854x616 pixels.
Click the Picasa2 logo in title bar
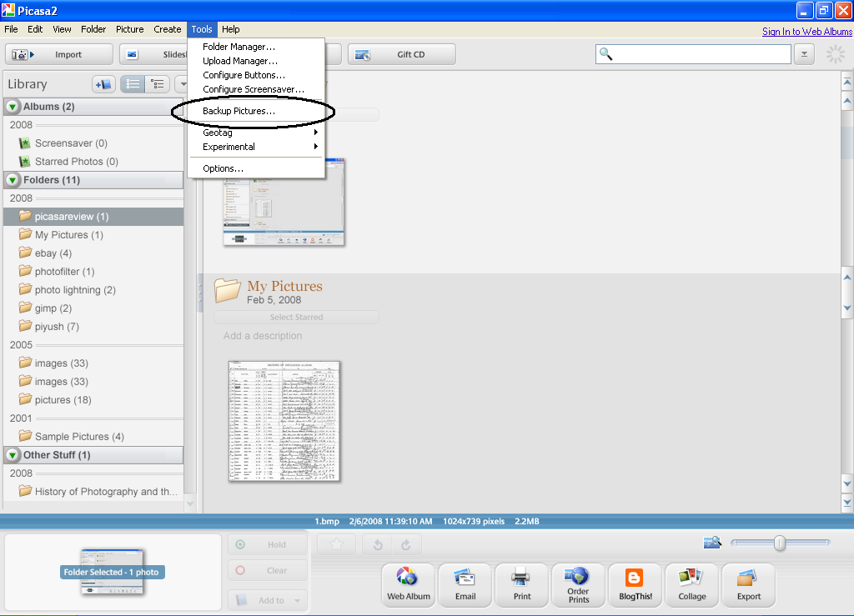[x=8, y=10]
